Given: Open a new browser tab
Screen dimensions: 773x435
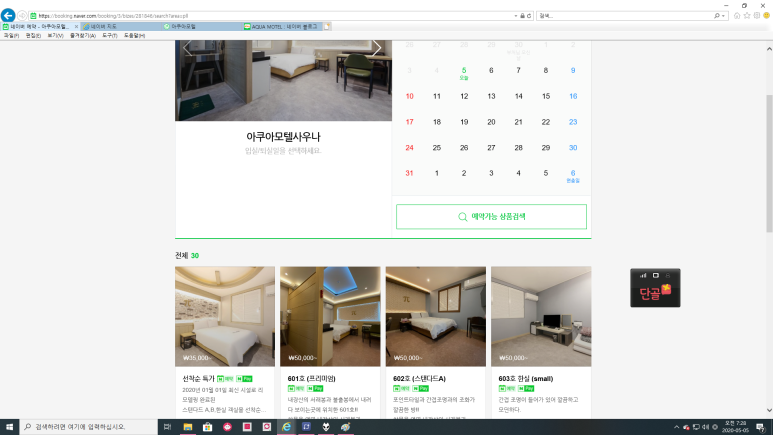Looking at the screenshot, I should 327,27.
